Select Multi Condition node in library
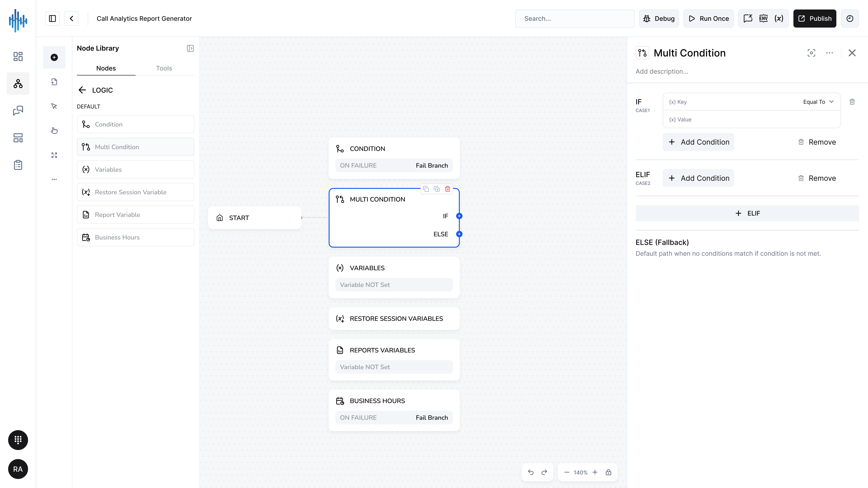 click(135, 147)
